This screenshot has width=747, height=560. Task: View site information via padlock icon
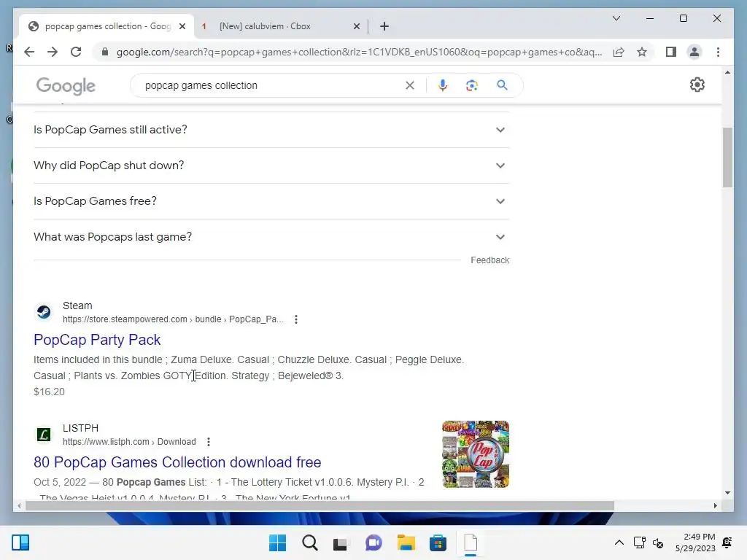point(105,52)
